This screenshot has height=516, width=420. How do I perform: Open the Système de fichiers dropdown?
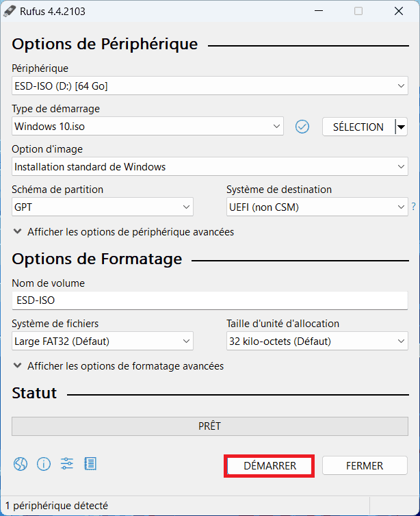(x=103, y=341)
